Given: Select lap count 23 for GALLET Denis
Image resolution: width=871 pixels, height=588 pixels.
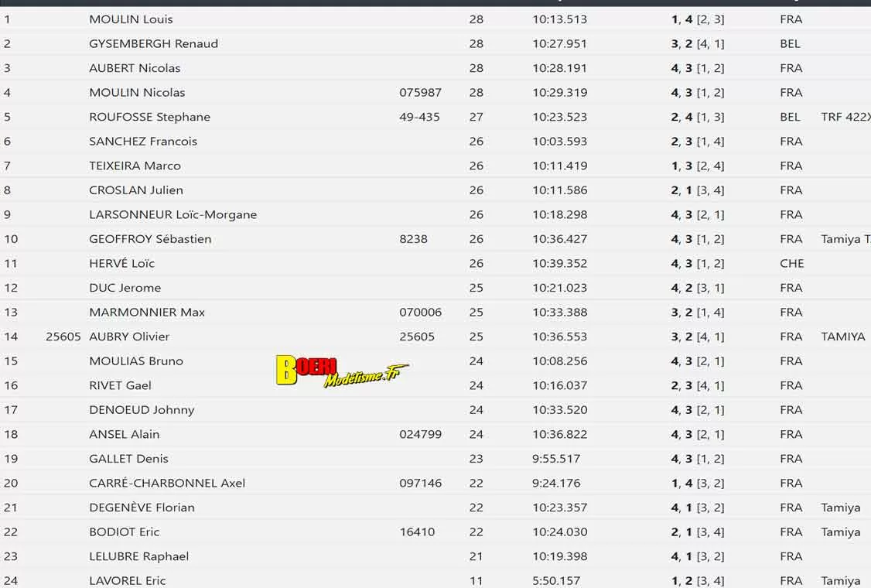Looking at the screenshot, I should [476, 459].
